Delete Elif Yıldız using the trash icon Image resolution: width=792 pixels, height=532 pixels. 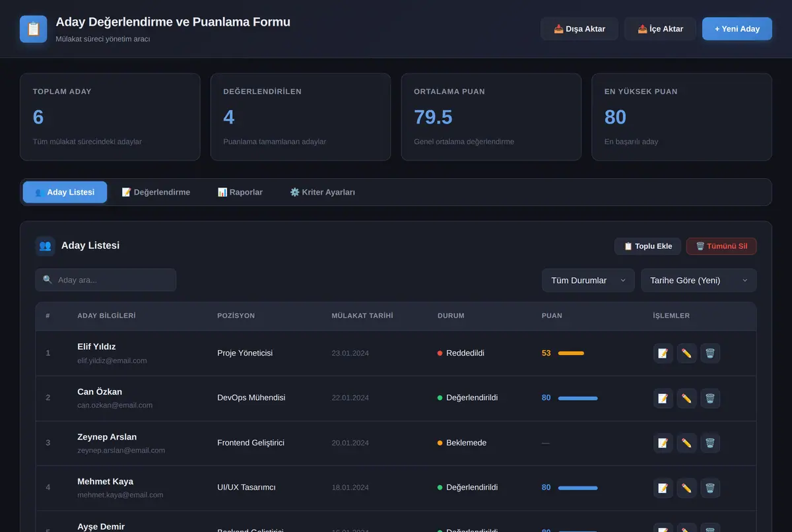click(710, 353)
